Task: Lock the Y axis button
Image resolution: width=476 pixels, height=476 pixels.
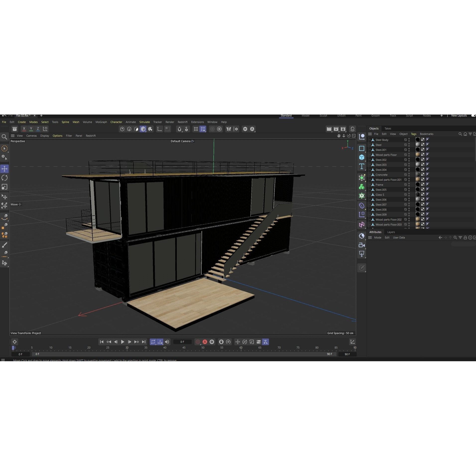Action: tap(31, 129)
